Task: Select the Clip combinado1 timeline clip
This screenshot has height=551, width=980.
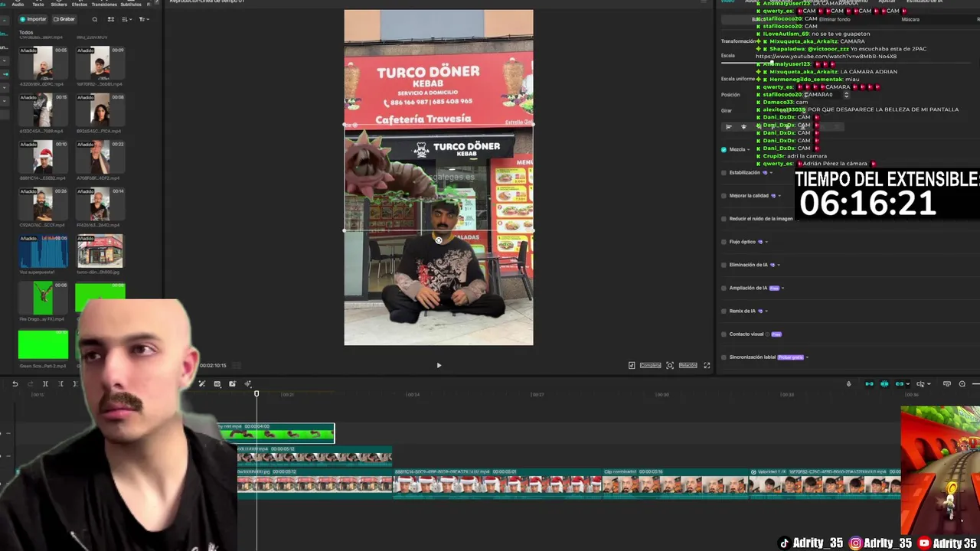Action: click(x=676, y=483)
